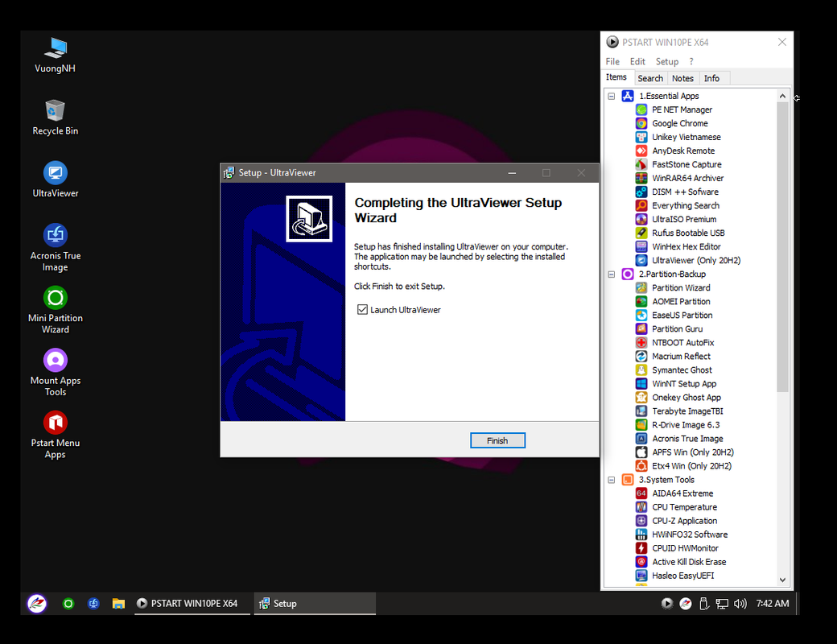Click the volume speaker icon in system tray
The height and width of the screenshot is (644, 837).
coord(740,604)
